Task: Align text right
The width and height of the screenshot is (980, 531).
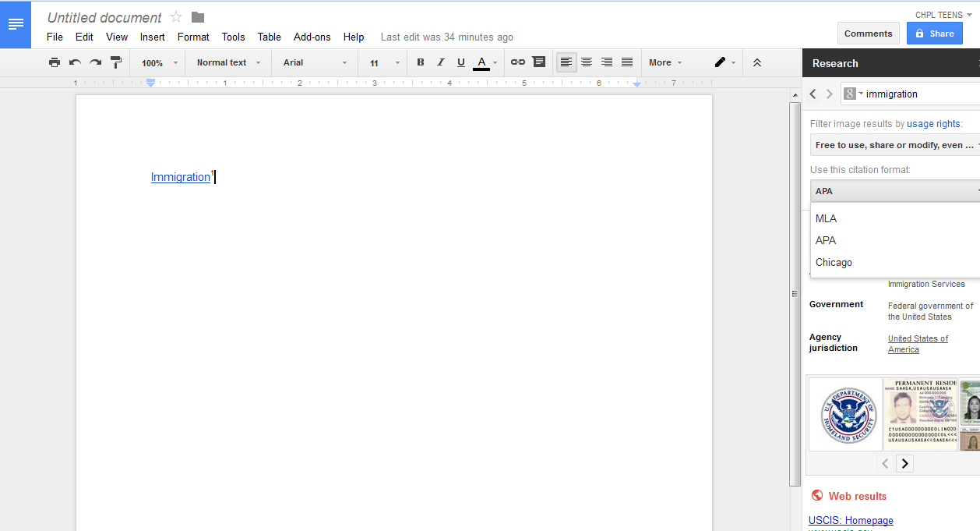Action: [607, 62]
